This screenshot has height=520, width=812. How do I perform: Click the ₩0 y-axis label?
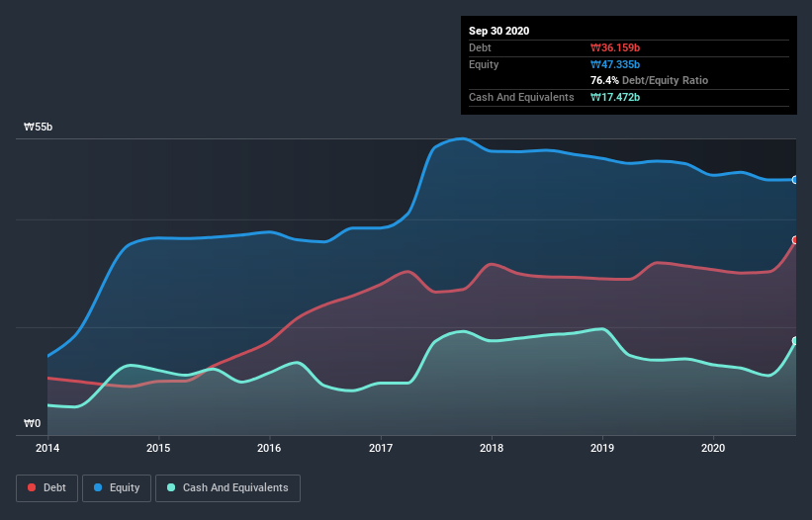(x=32, y=424)
